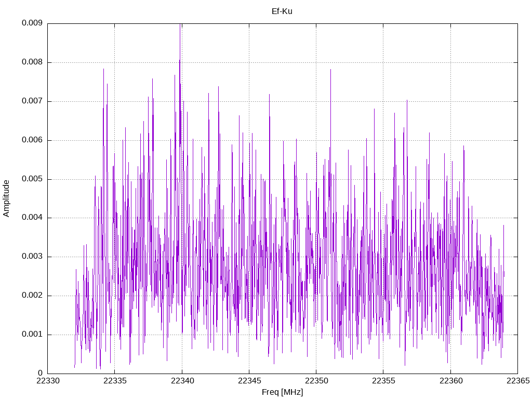
Task: Click the 0.003 y-axis tick label
Action: (32, 256)
